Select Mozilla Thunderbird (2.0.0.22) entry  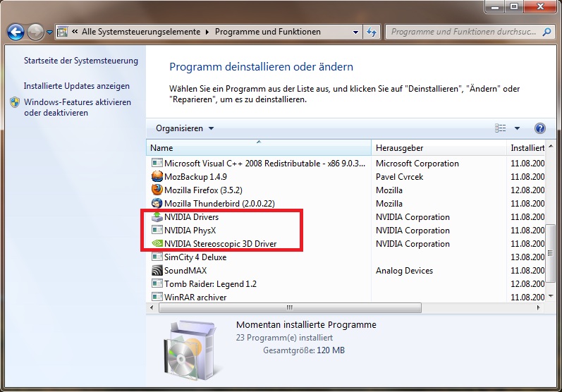tap(219, 204)
